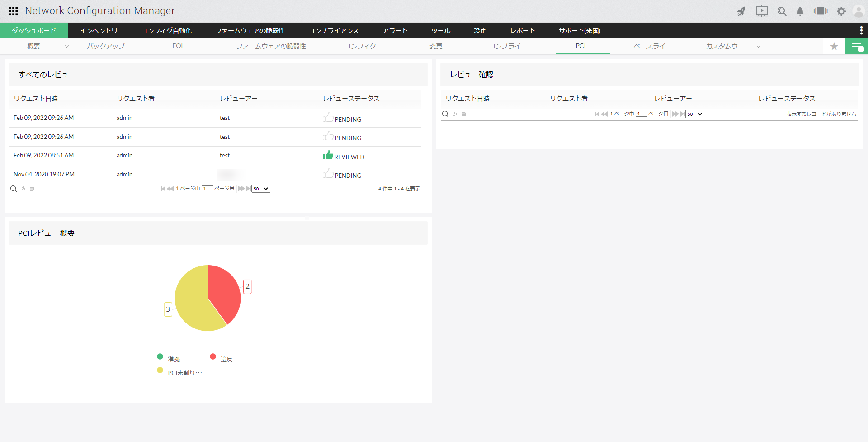Sort レビュー確認 by レビューステータス column
This screenshot has height=442, width=868.
(x=787, y=99)
